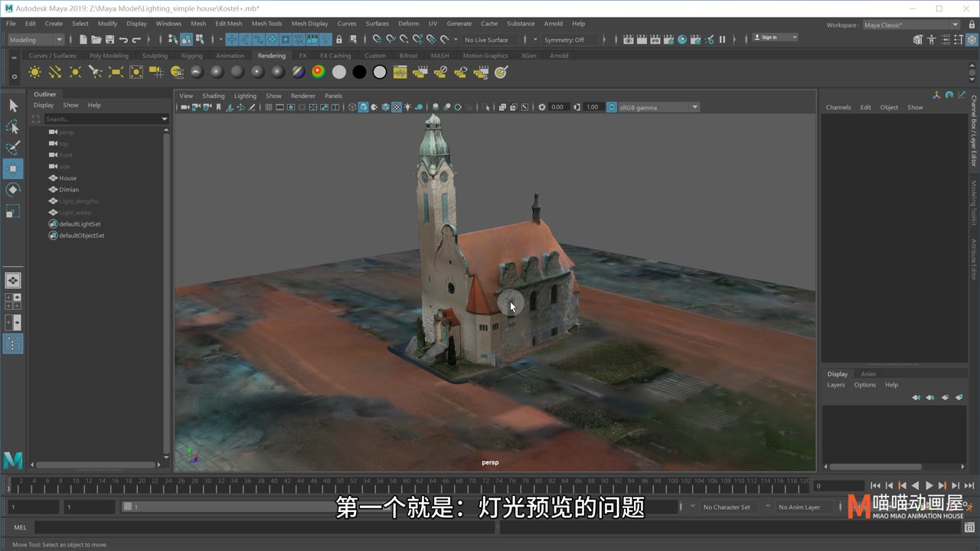Viewport: 980px width, 551px height.
Task: Open the Render View window
Action: [x=629, y=40]
